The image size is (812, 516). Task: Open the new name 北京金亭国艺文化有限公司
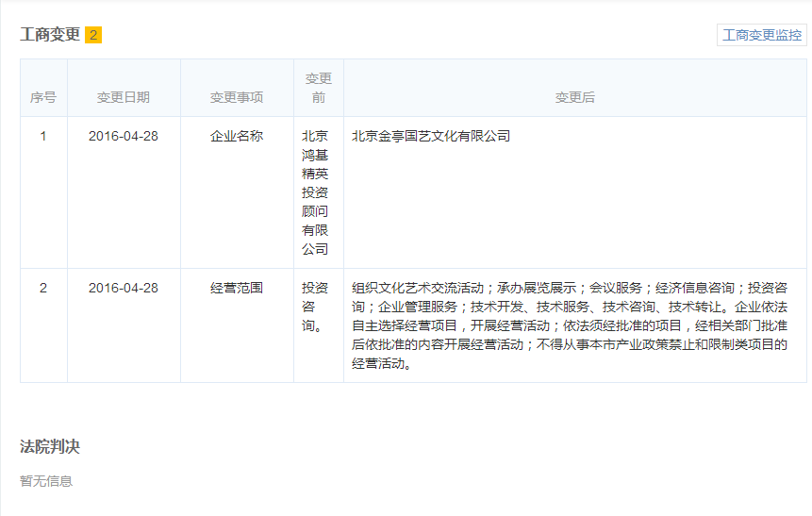pos(431,136)
